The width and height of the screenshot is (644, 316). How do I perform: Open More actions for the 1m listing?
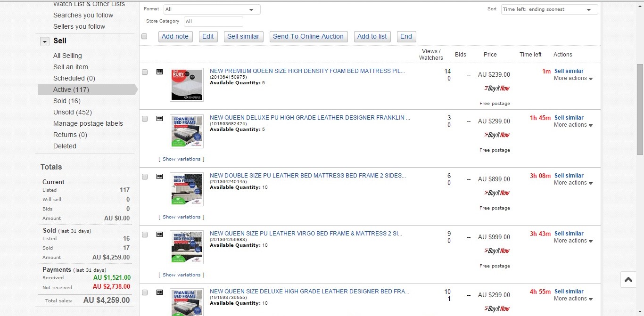573,79
